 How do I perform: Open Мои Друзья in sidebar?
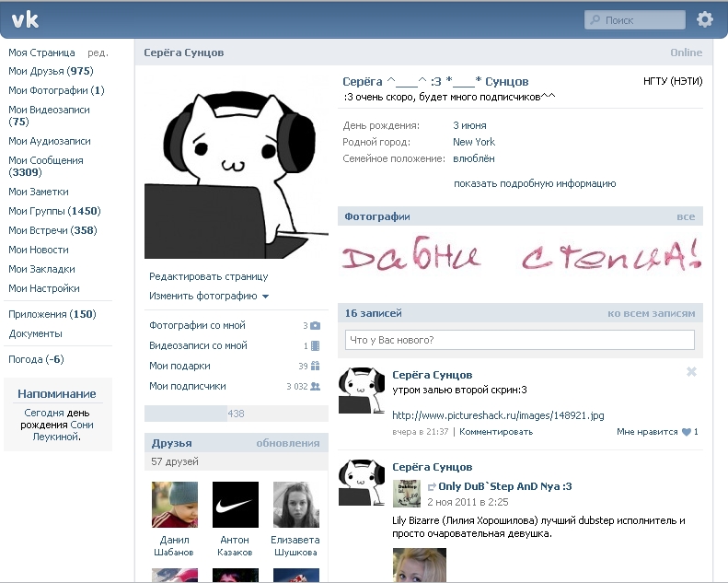tap(51, 71)
